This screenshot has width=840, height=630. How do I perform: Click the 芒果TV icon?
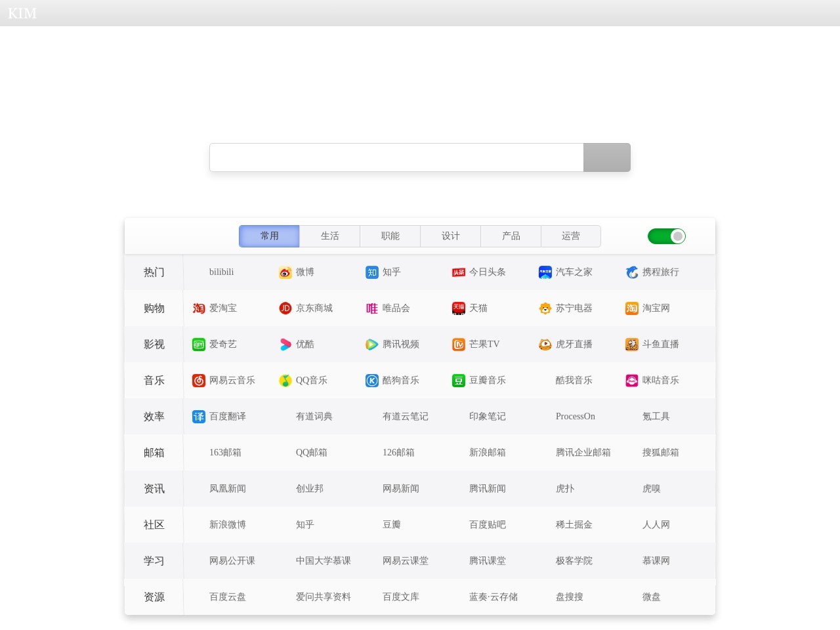(459, 345)
